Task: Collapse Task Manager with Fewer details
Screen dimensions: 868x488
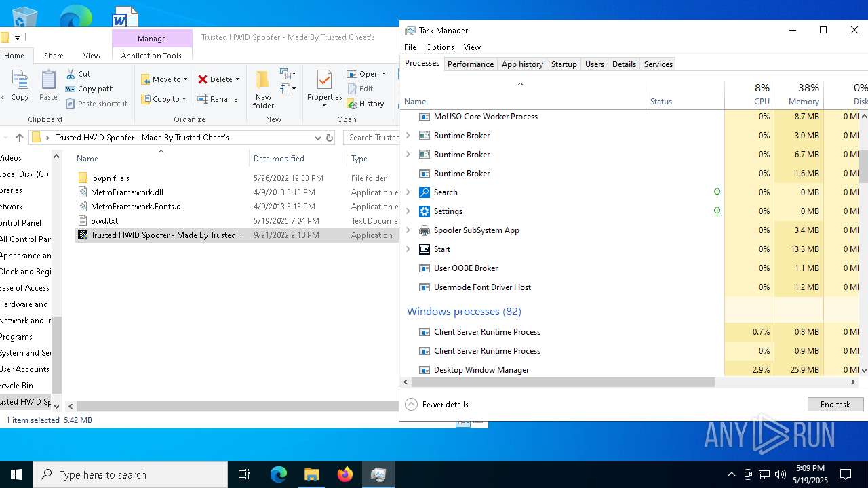Action: (437, 405)
